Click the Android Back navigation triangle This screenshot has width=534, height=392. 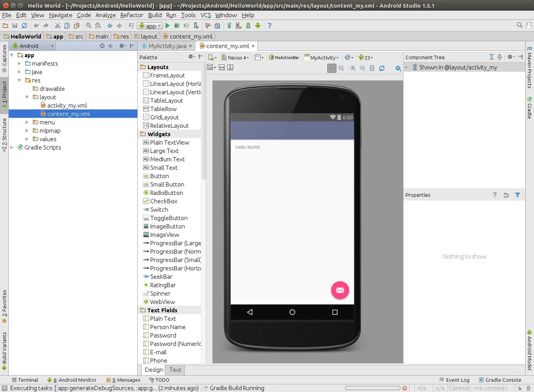coord(250,312)
